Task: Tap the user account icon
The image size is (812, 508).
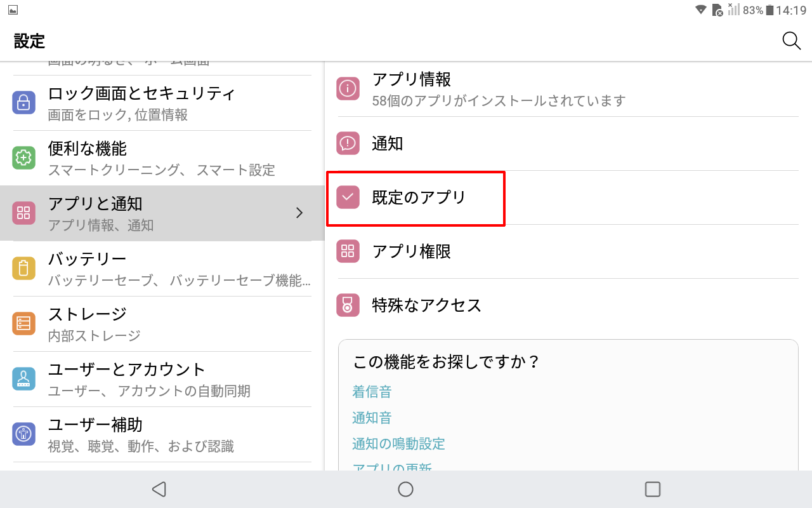Action: [23, 378]
